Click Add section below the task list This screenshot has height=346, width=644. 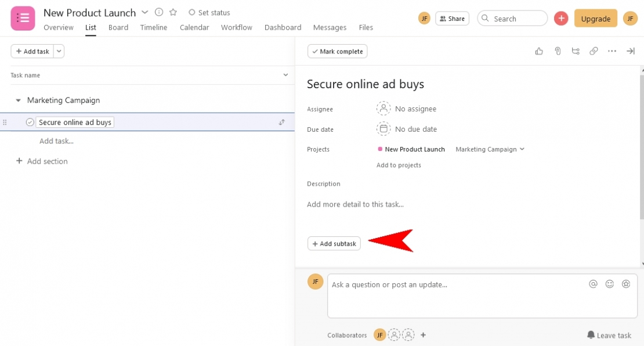click(x=41, y=161)
